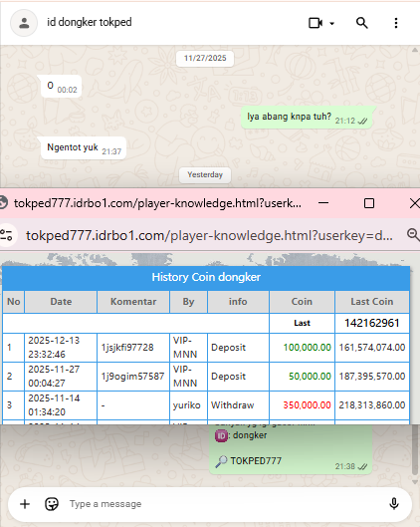Click the chat scrollbar up arrow
Screen dimensions: 420x527
coord(415,50)
